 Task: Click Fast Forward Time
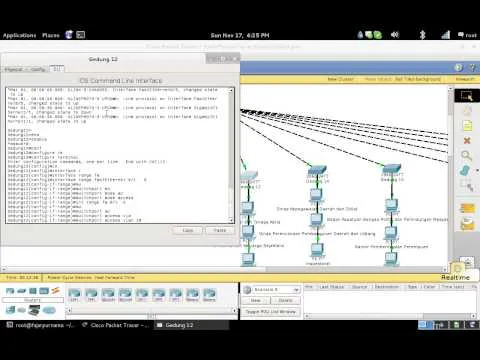[114, 277]
